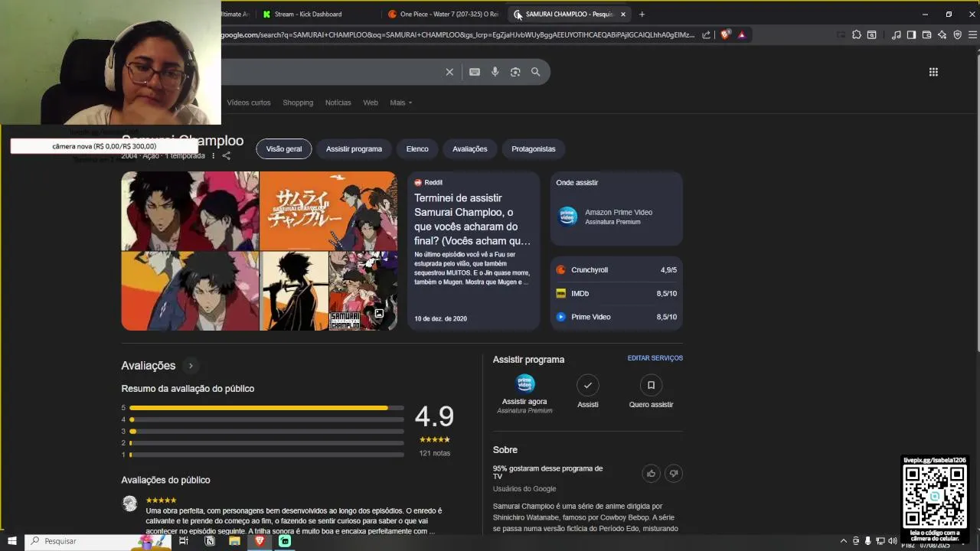Open File Explorer from the taskbar
The width and height of the screenshot is (980, 551).
(234, 541)
